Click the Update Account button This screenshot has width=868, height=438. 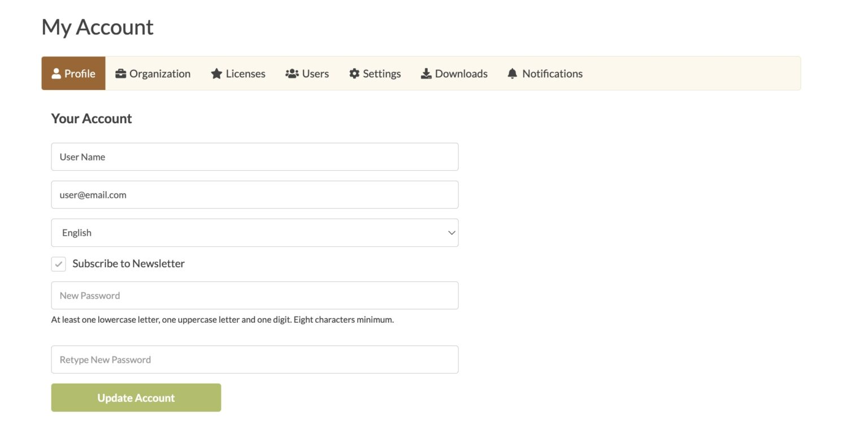(136, 397)
